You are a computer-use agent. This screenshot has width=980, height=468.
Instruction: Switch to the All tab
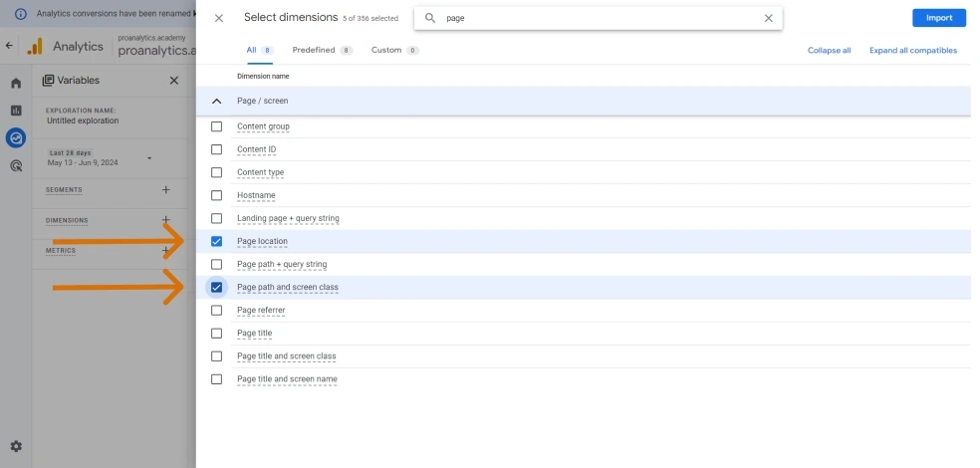[259, 50]
